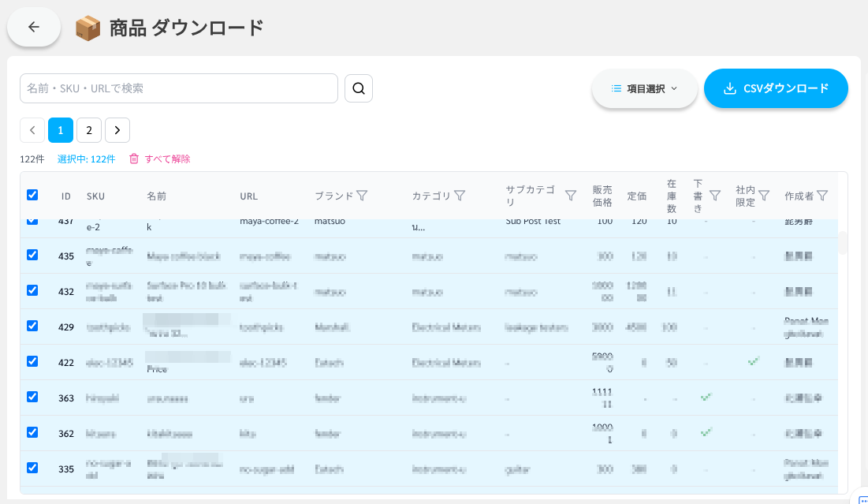
Task: Go to the next page arrow
Action: coord(117,130)
